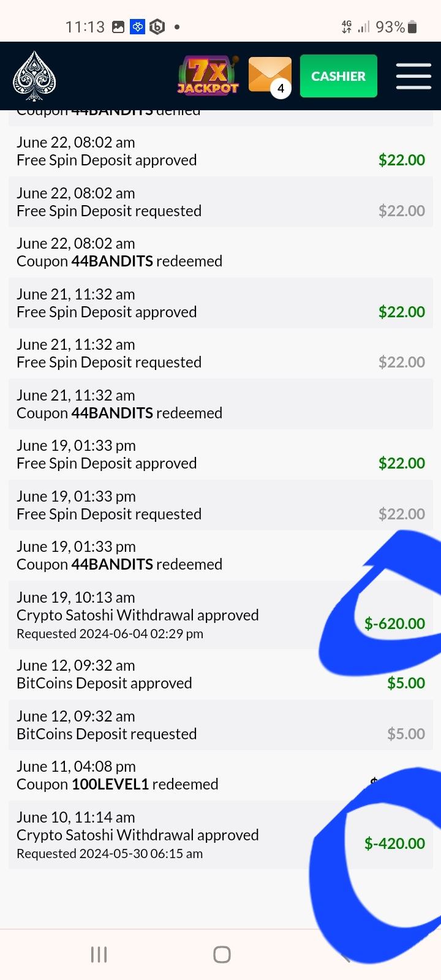Select June 21 Coupon 44BANDITS redeemed row
This screenshot has width=441, height=980.
(x=184, y=404)
